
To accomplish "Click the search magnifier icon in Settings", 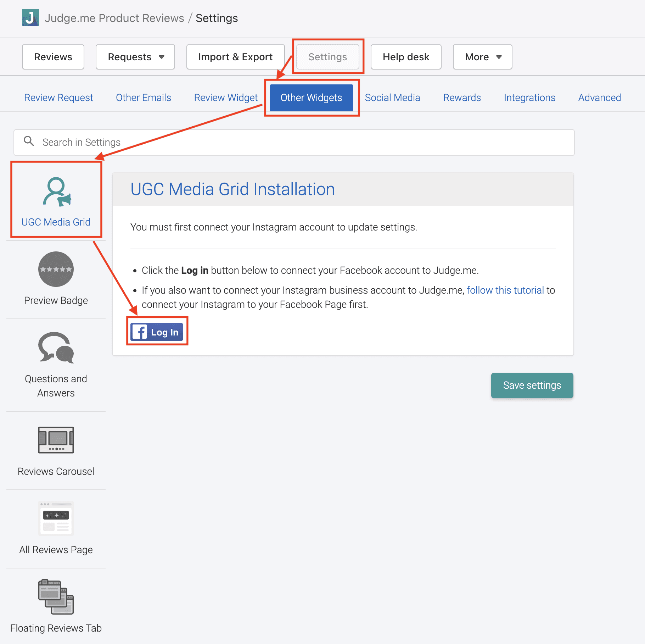I will coord(29,142).
